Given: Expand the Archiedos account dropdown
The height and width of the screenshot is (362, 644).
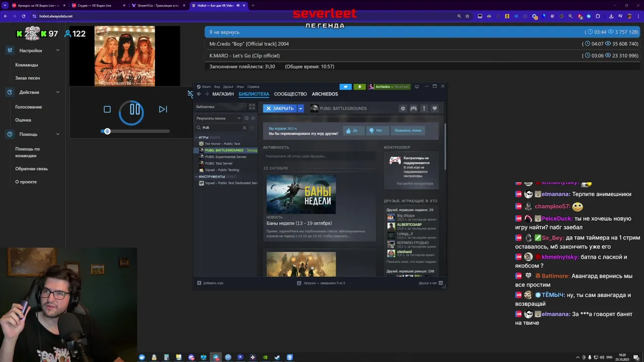Looking at the screenshot, I should [389, 86].
